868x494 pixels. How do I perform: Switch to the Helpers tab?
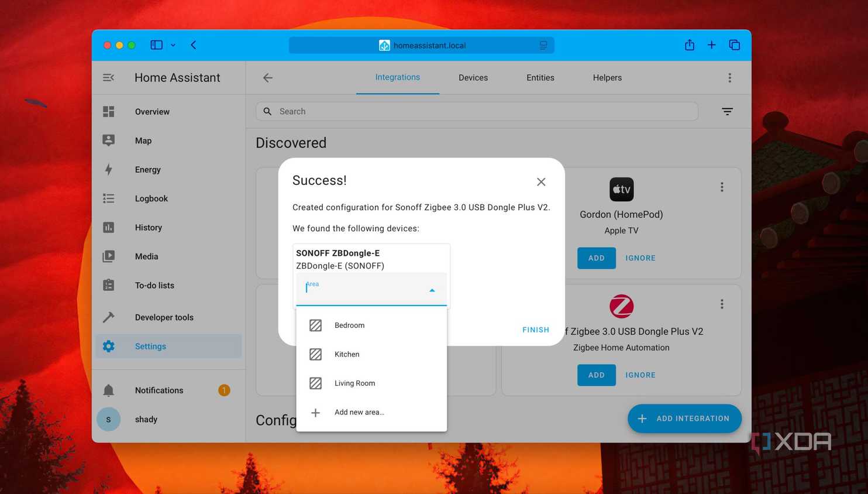(x=607, y=77)
